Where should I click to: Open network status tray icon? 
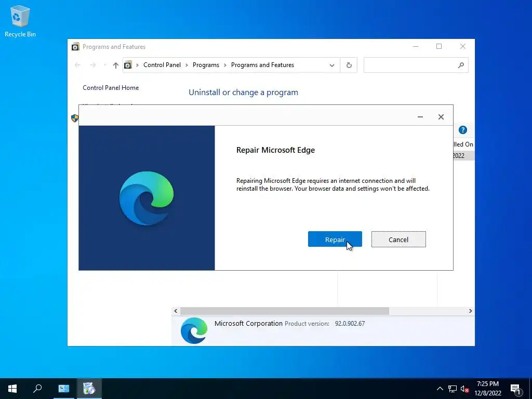[453, 389]
